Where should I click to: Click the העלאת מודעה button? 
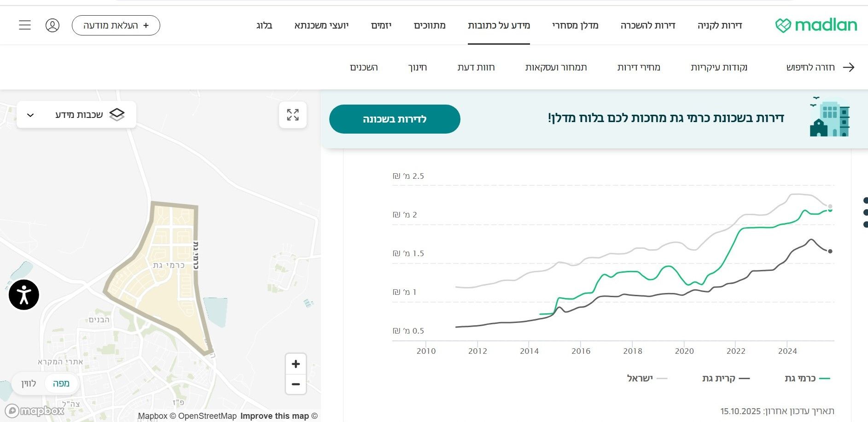[116, 25]
